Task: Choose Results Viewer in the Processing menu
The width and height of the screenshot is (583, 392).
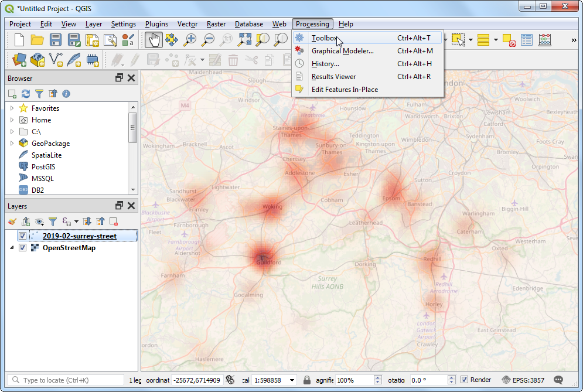Action: point(333,77)
